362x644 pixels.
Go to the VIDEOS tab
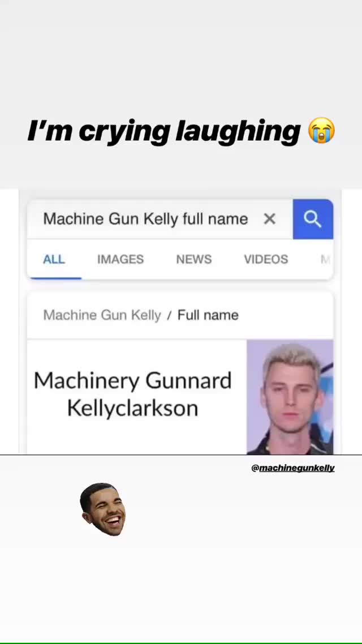point(266,259)
